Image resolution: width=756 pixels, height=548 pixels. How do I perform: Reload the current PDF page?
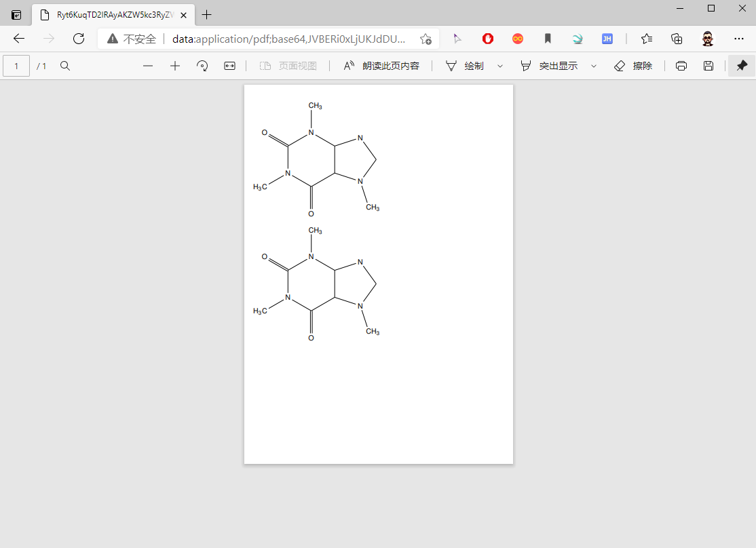coord(79,39)
